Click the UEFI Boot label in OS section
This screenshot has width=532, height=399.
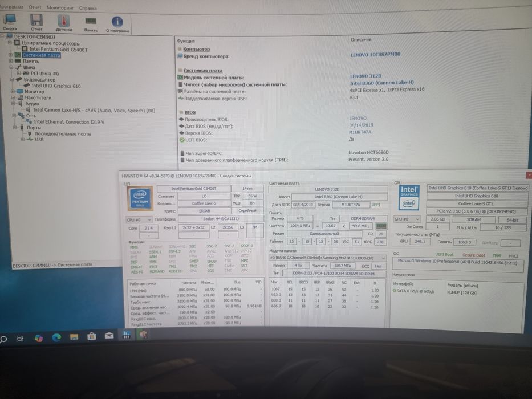point(444,254)
